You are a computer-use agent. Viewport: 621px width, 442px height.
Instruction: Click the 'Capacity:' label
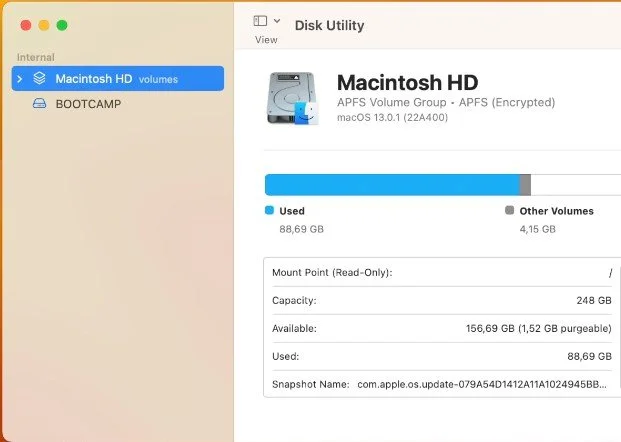(x=294, y=301)
